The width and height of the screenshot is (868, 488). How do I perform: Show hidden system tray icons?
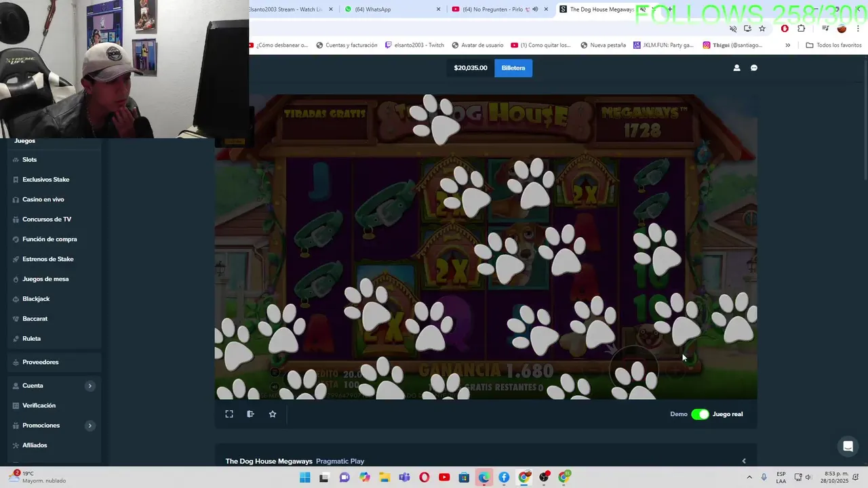point(749,478)
